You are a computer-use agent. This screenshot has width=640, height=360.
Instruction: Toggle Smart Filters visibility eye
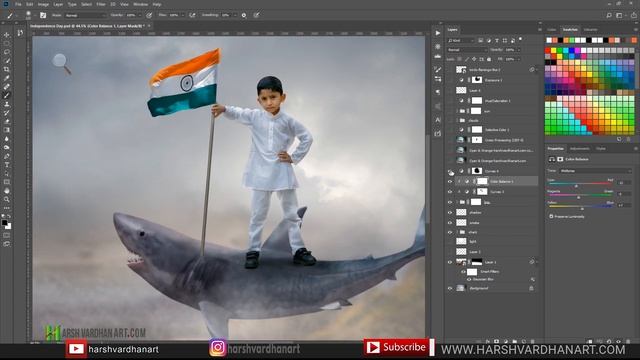463,272
